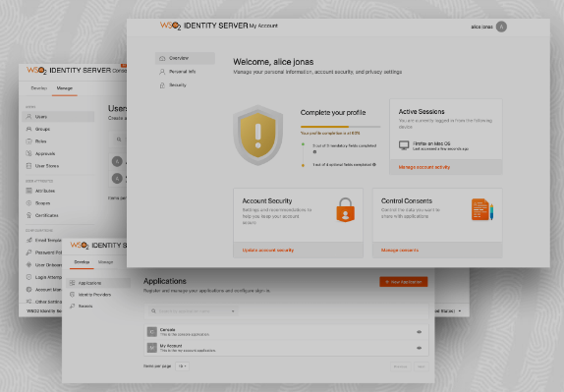The width and height of the screenshot is (564, 392).
Task: Select the Password Policies key icon
Action: [x=29, y=252]
